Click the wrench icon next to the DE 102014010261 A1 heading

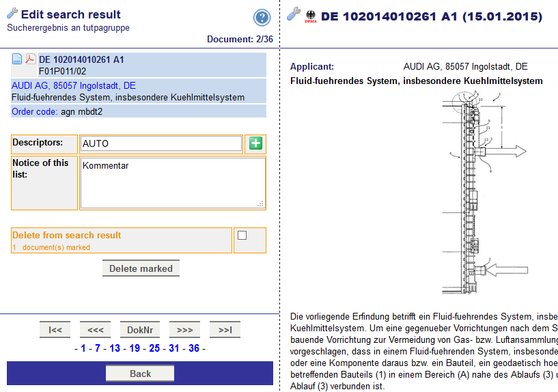[294, 14]
